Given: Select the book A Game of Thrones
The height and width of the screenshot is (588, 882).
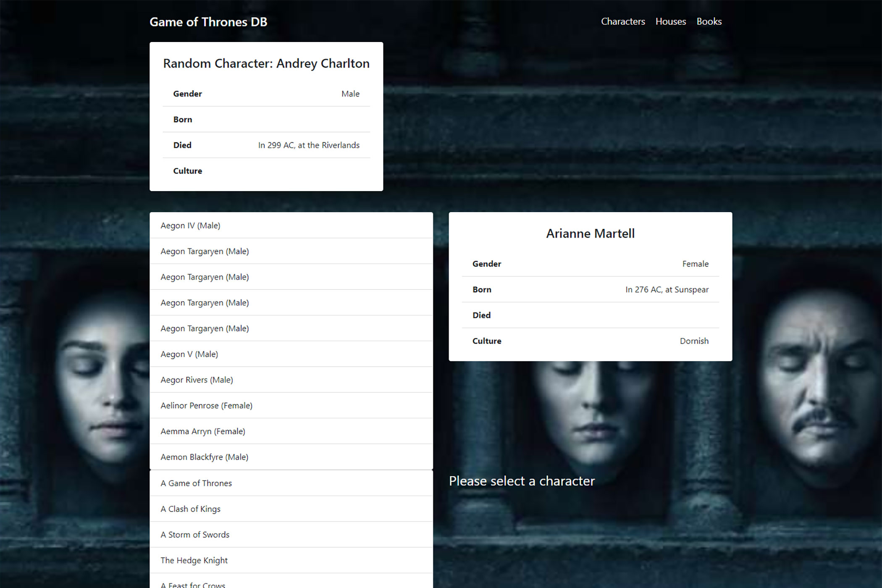Looking at the screenshot, I should point(291,483).
